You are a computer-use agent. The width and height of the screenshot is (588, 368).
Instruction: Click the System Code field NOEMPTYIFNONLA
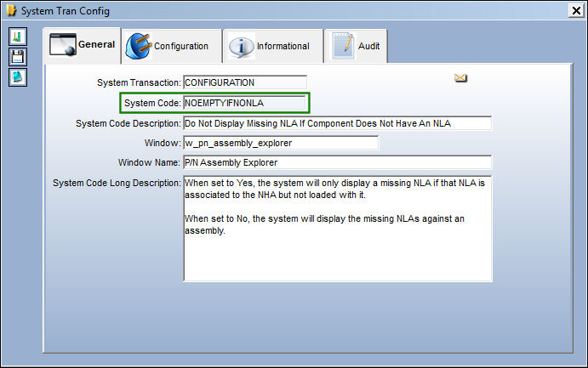tap(245, 103)
